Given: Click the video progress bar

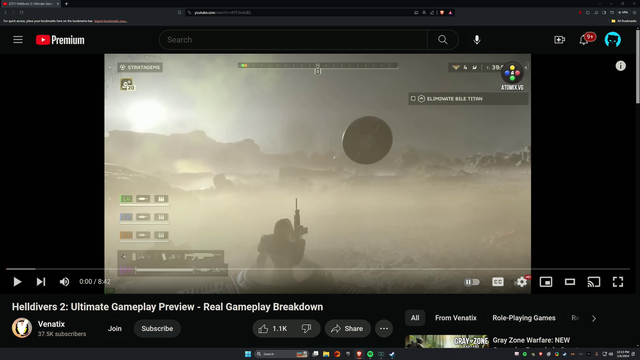Looking at the screenshot, I should (x=318, y=269).
